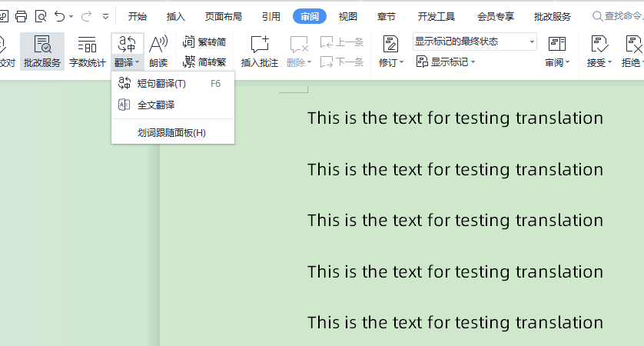The height and width of the screenshot is (346, 644).
Task: Go to 下一条 next comment
Action: 342,62
